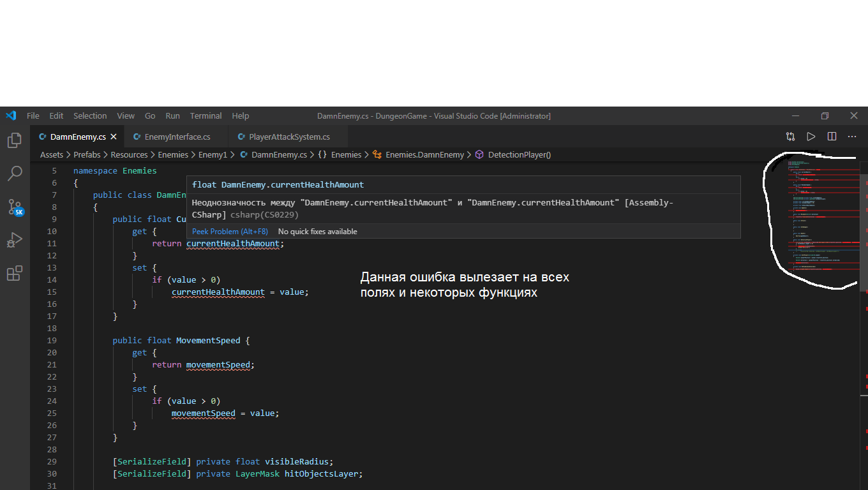This screenshot has width=868, height=490.
Task: Open the Run menu
Action: [x=172, y=115]
